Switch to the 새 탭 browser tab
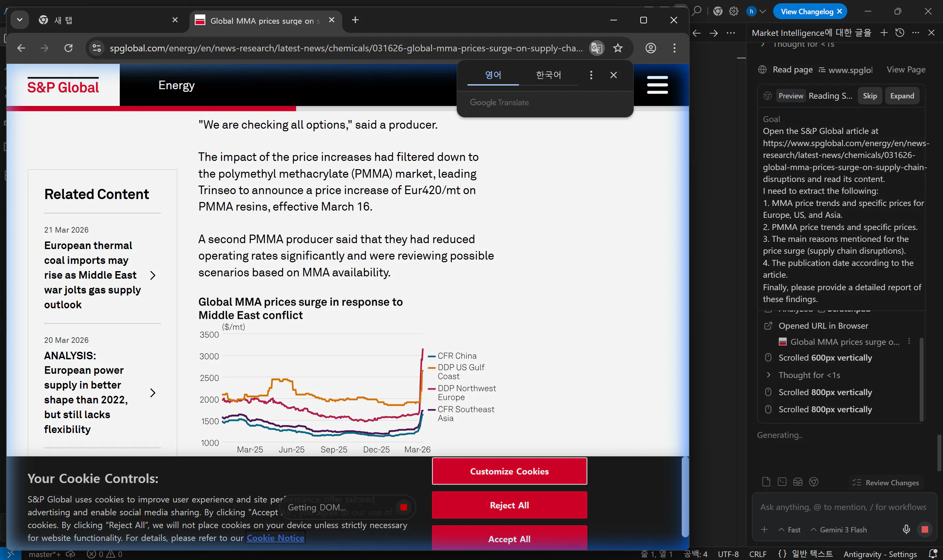The height and width of the screenshot is (560, 943). point(108,20)
